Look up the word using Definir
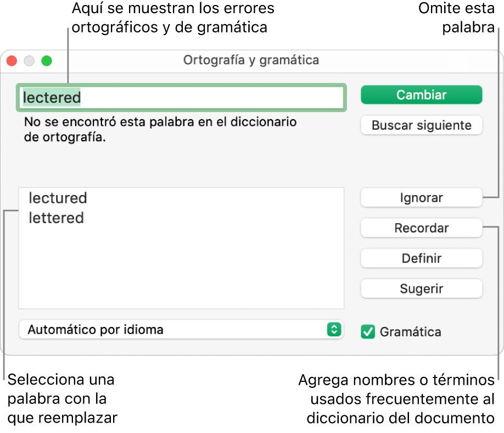This screenshot has height=433, width=504. pyautogui.click(x=421, y=258)
